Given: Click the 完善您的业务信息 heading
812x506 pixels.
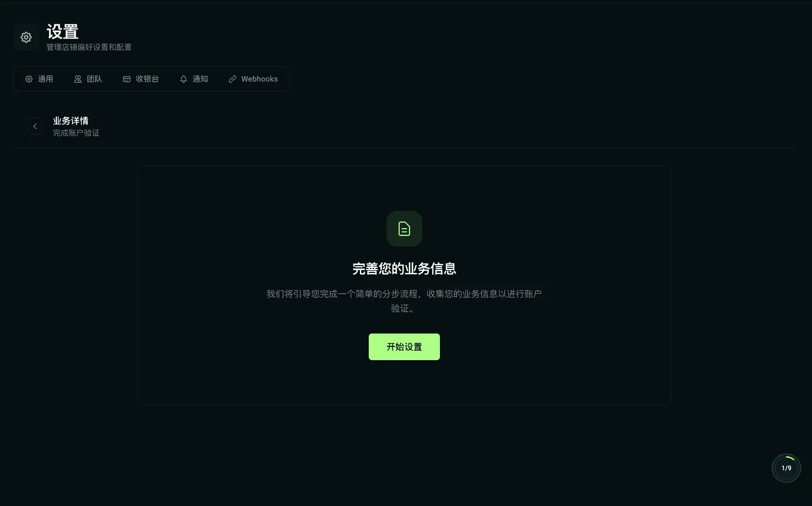Looking at the screenshot, I should pyautogui.click(x=404, y=269).
